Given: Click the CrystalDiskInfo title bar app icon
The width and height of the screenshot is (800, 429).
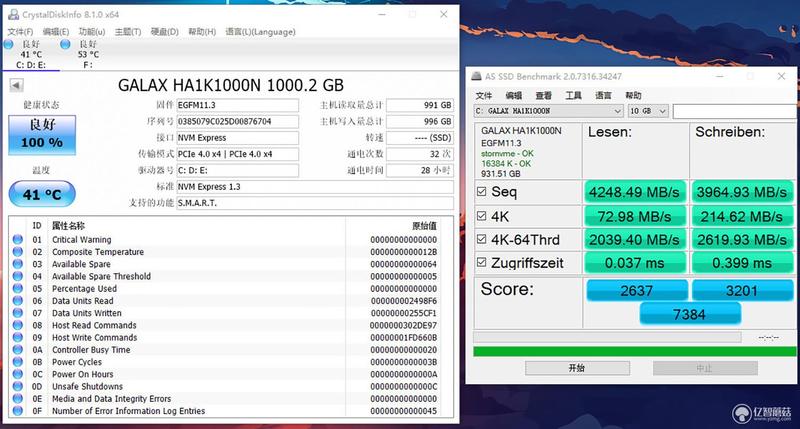Looking at the screenshot, I should [x=13, y=14].
